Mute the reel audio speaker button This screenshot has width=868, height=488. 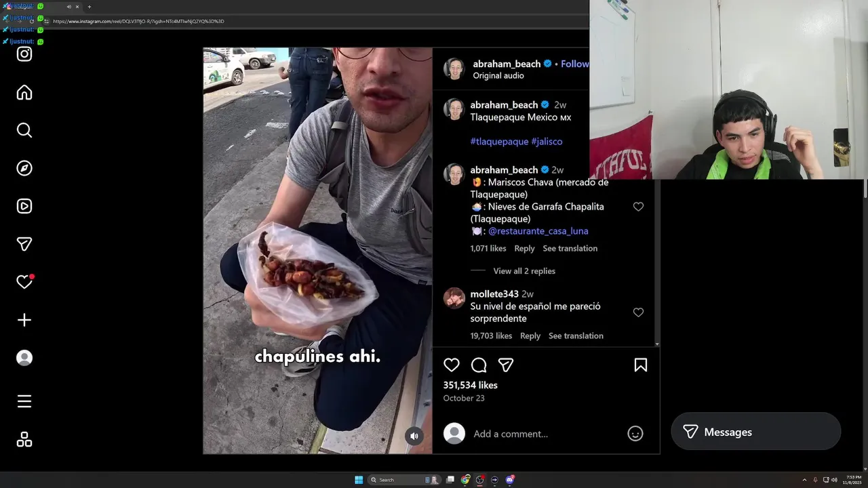click(414, 436)
